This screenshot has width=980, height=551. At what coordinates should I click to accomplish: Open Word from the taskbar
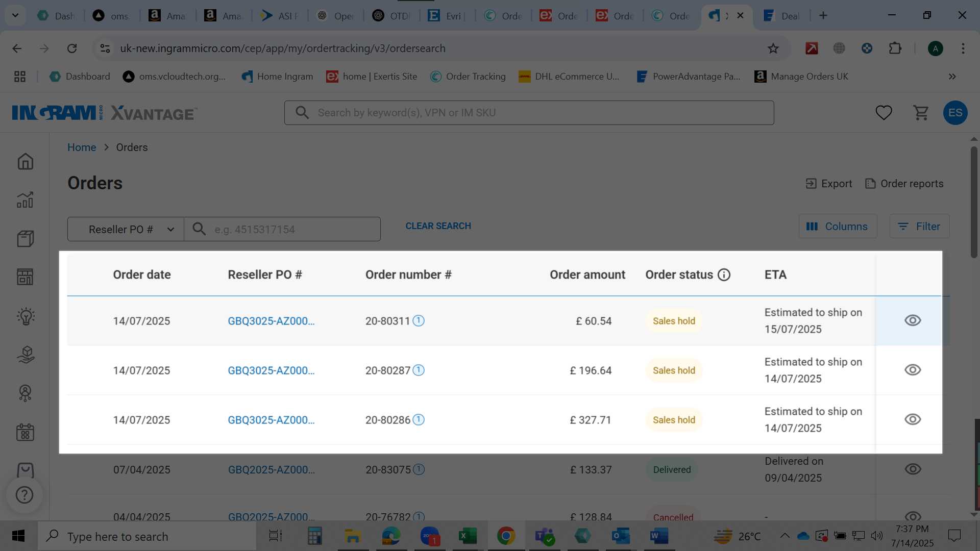[x=659, y=536]
